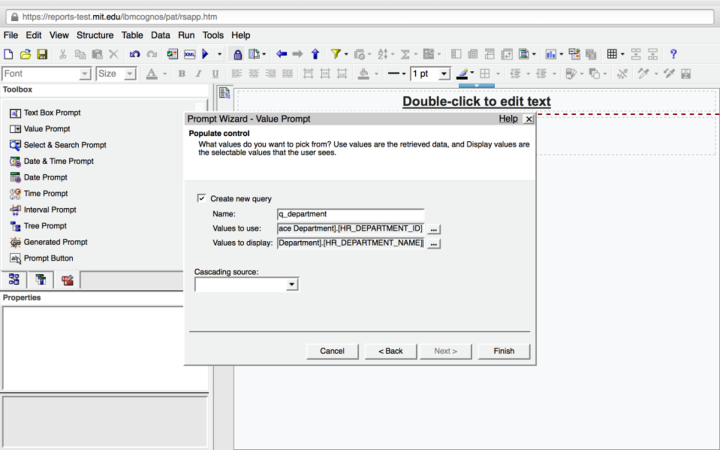Click the blue Back arrow toolbar icon
This screenshot has height=450, width=720.
tap(282, 54)
